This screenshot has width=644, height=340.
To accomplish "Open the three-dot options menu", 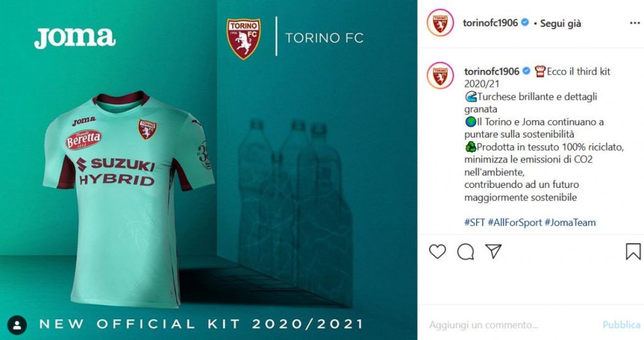I will [x=635, y=23].
